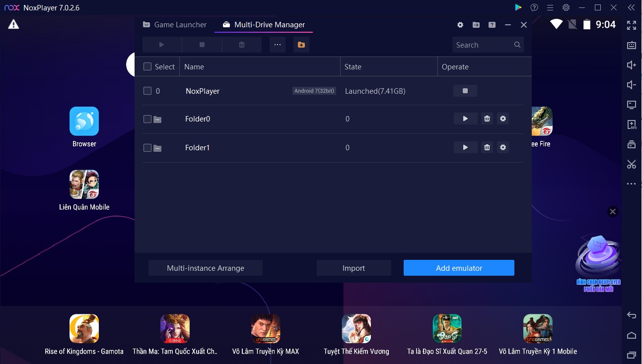Create a new folder in manager toolbar
Screen dimensions: 642x364
pyautogui.click(x=301, y=45)
